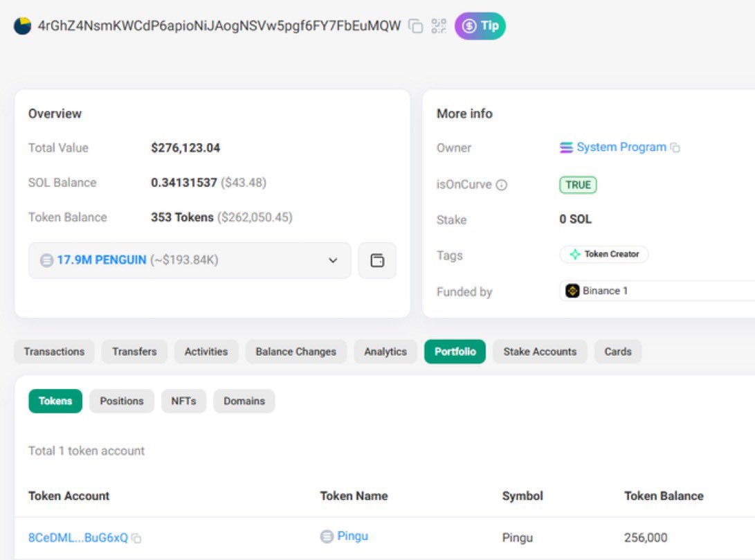Select the Domains sub-tab

click(244, 401)
